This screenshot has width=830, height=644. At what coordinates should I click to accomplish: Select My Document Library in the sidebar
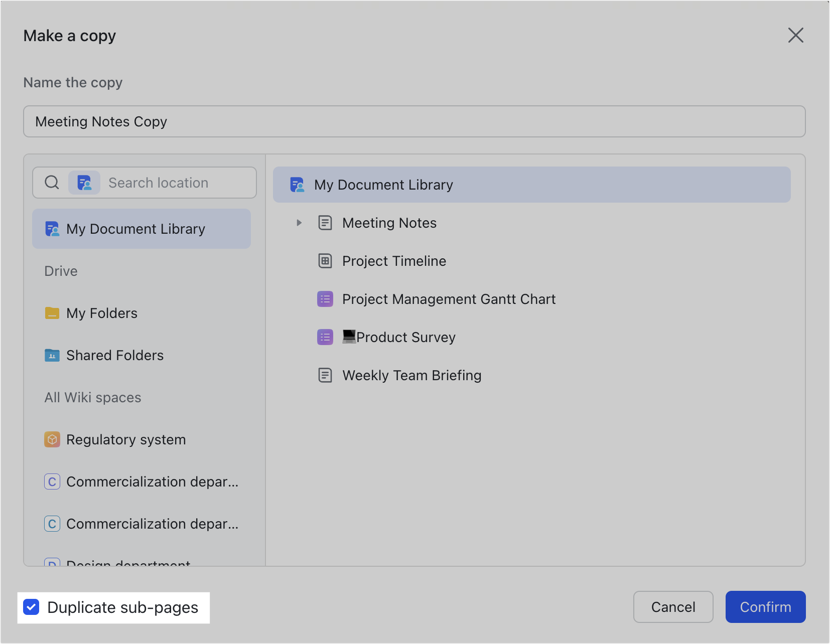pyautogui.click(x=141, y=229)
